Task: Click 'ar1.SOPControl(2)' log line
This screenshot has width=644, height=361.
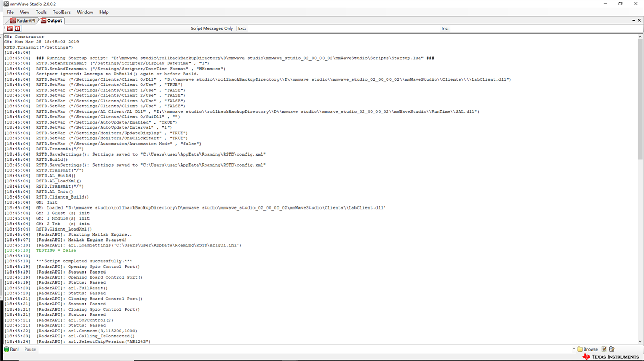Action: click(x=59, y=320)
